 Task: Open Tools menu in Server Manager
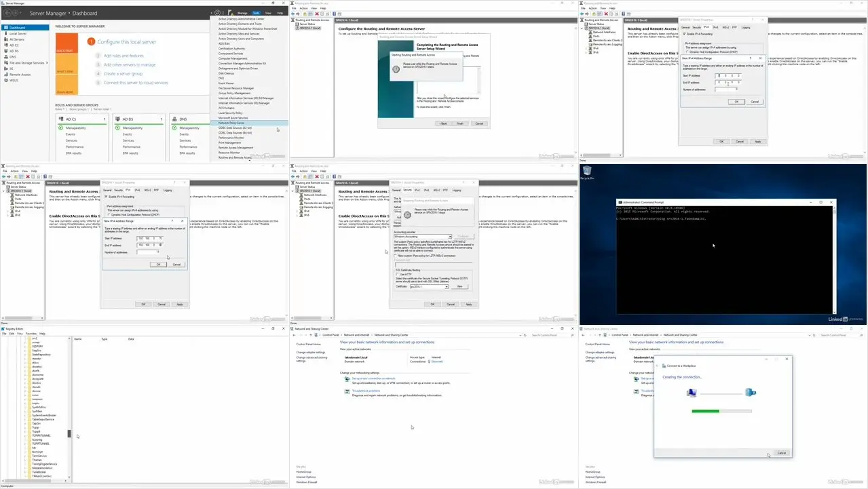point(256,13)
